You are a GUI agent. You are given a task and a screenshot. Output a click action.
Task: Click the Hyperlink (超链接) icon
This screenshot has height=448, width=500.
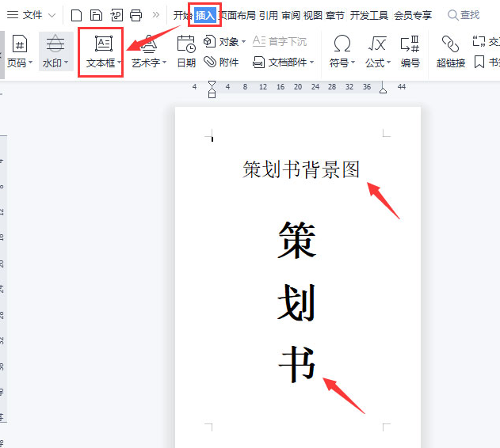[450, 44]
